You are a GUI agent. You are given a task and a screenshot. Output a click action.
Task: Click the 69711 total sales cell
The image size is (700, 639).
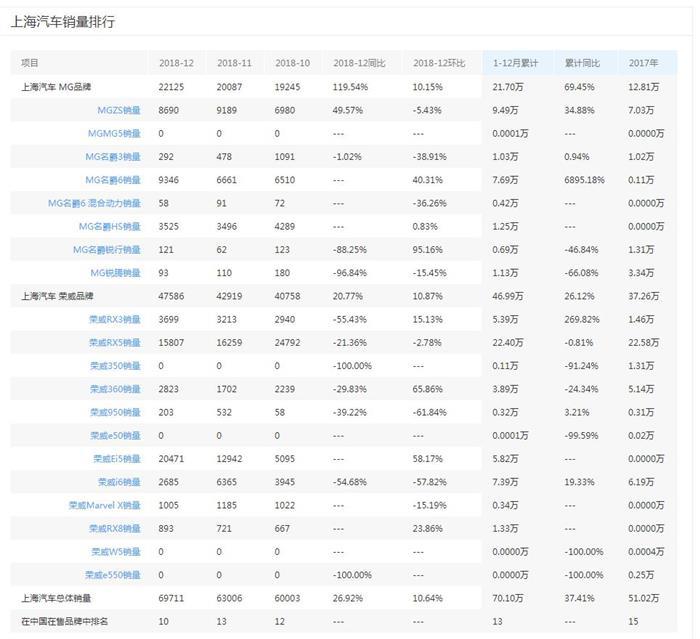tap(171, 598)
